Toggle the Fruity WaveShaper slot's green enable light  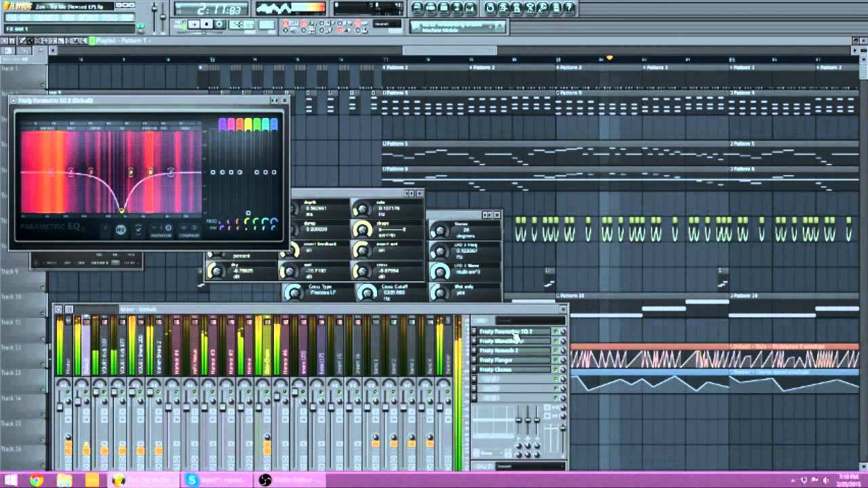555,341
